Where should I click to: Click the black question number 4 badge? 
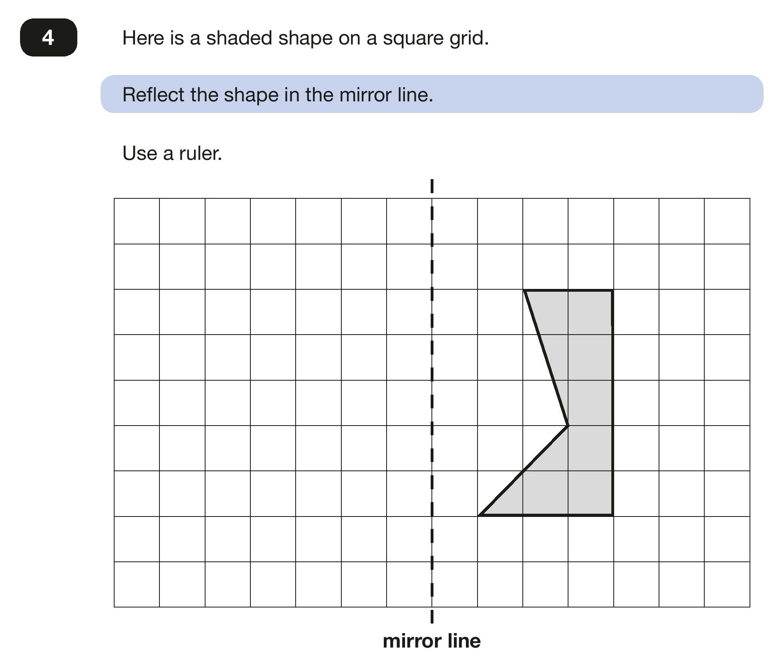point(48,37)
